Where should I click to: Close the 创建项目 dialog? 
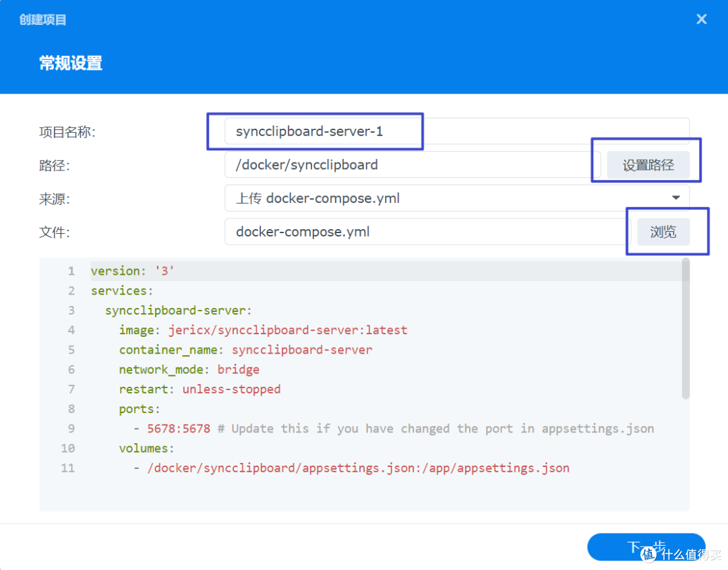[701, 19]
